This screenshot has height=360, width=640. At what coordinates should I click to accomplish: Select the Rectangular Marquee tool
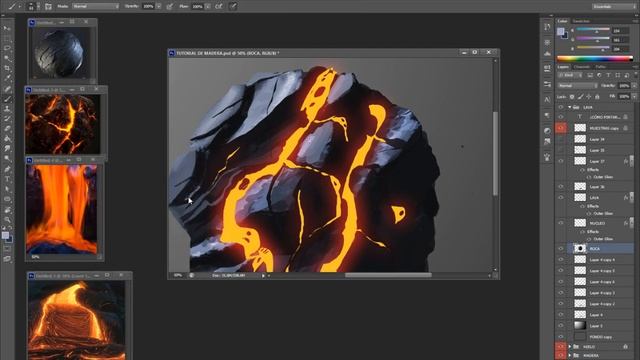tap(7, 38)
